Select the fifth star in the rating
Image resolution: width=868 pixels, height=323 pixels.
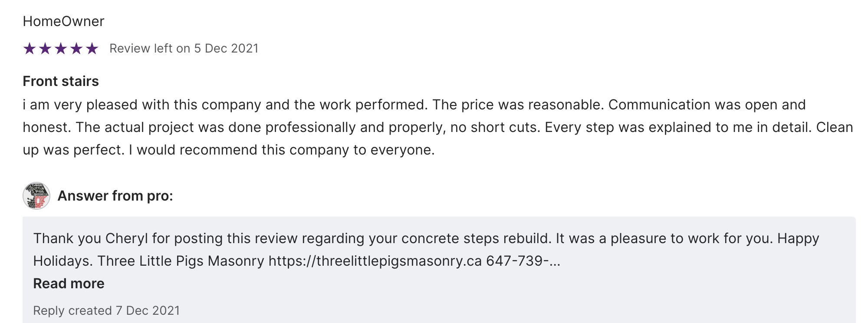(x=92, y=48)
